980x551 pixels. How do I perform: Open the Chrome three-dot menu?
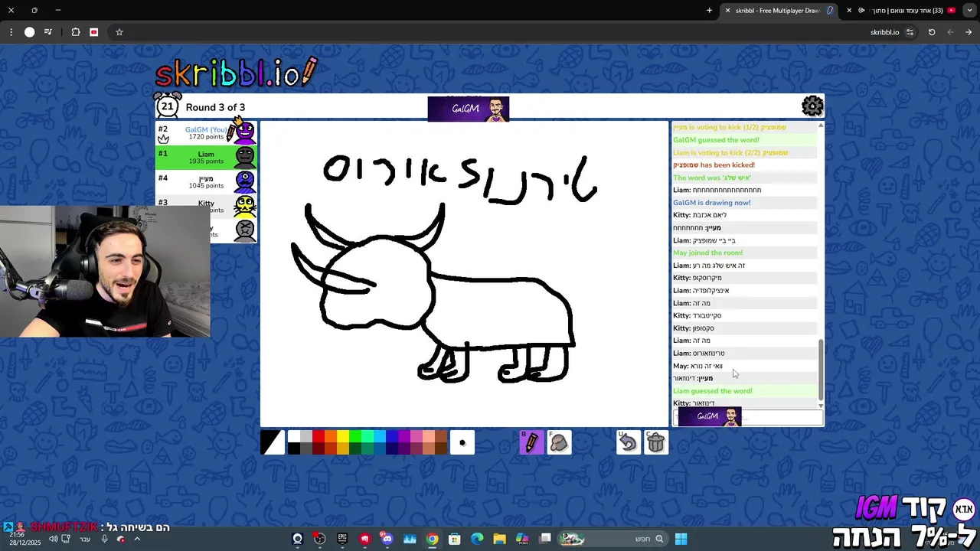[x=11, y=32]
